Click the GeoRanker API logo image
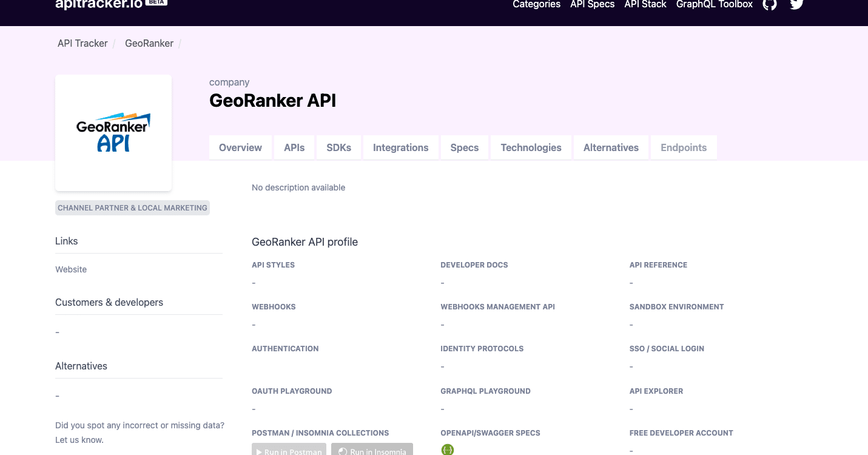The width and height of the screenshot is (868, 455). coord(113,132)
